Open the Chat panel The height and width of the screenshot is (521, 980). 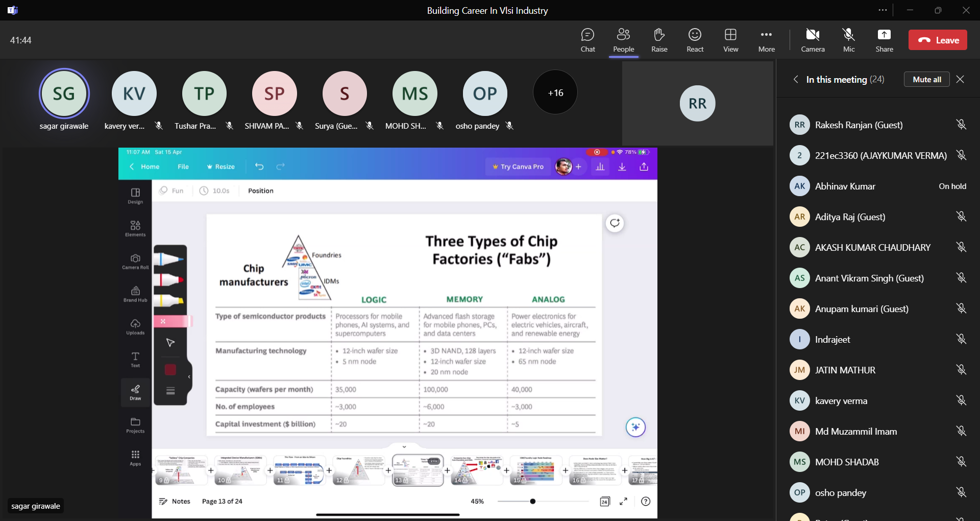pos(587,40)
